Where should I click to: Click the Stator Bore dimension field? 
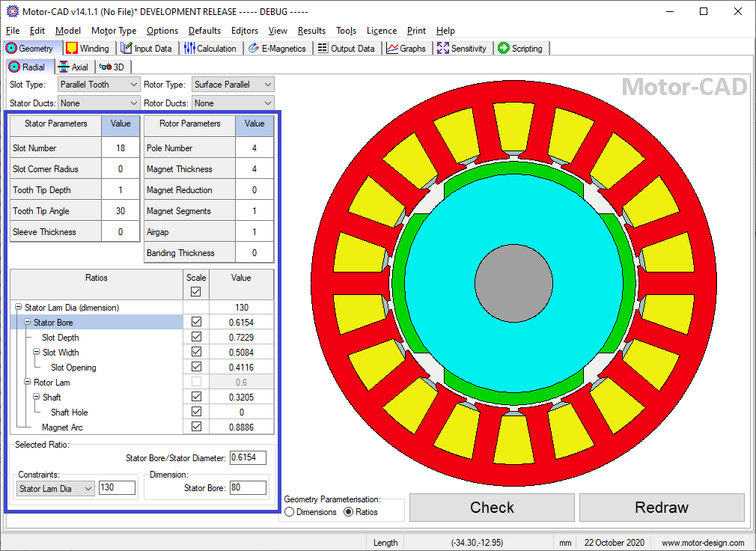click(x=248, y=487)
